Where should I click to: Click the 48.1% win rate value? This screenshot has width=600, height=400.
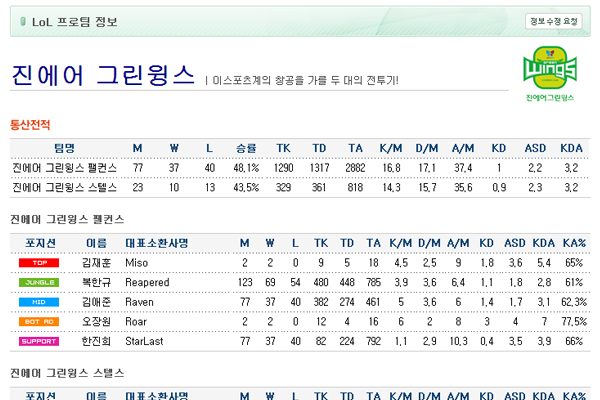[246, 168]
